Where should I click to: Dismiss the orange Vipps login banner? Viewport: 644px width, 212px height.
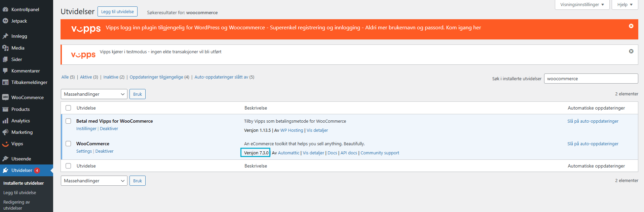tap(631, 26)
